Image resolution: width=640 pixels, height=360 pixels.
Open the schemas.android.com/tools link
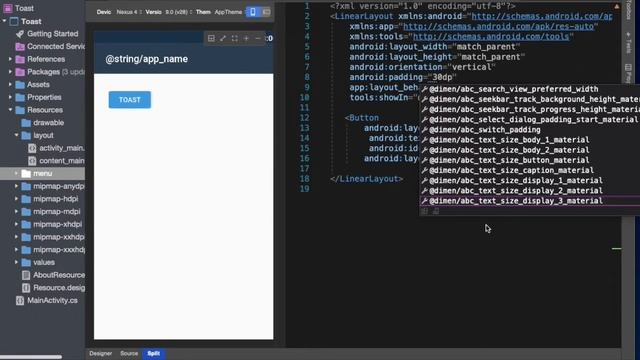coord(491,37)
